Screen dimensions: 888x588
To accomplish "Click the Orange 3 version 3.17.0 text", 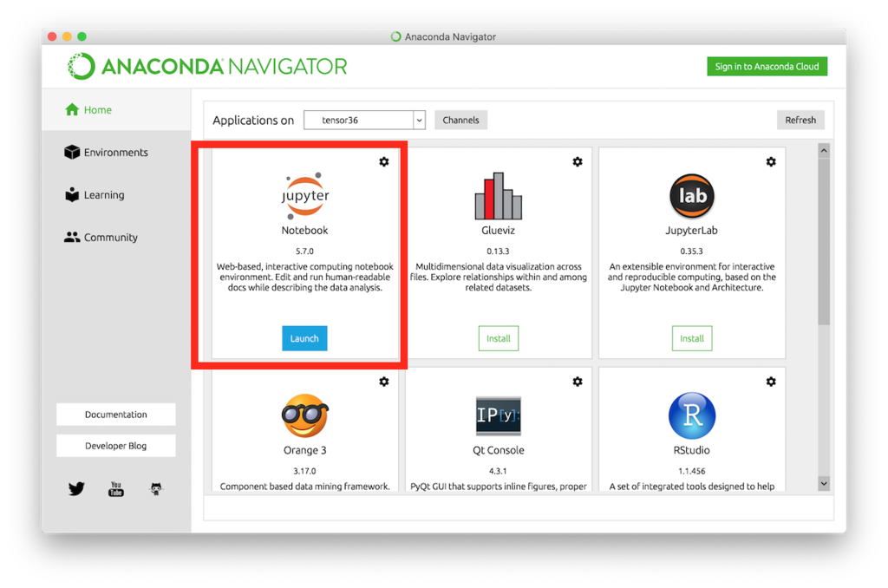I will click(304, 471).
